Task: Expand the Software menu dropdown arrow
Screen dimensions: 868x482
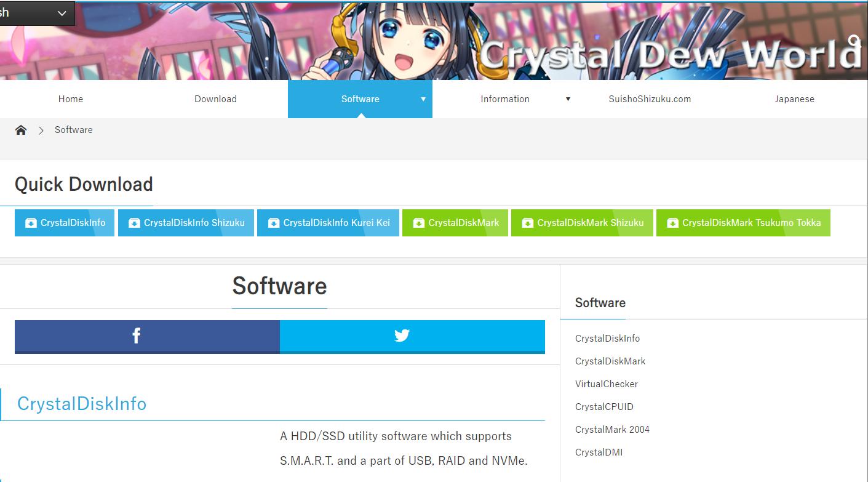Action: [x=423, y=99]
